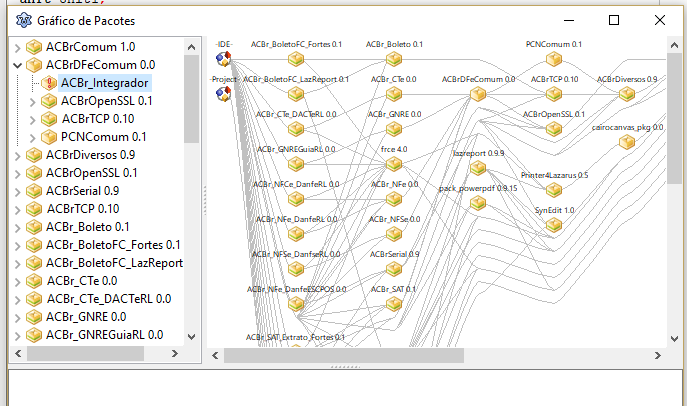Maximize the Gráfico de Pacotes window
The width and height of the screenshot is (687, 406).
click(x=614, y=20)
